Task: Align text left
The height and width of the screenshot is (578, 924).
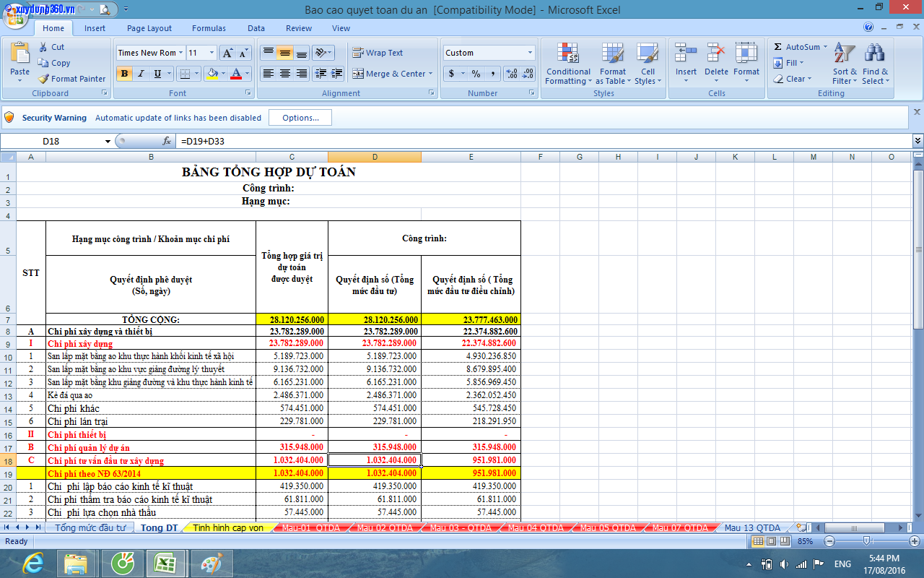Action: pyautogui.click(x=268, y=74)
